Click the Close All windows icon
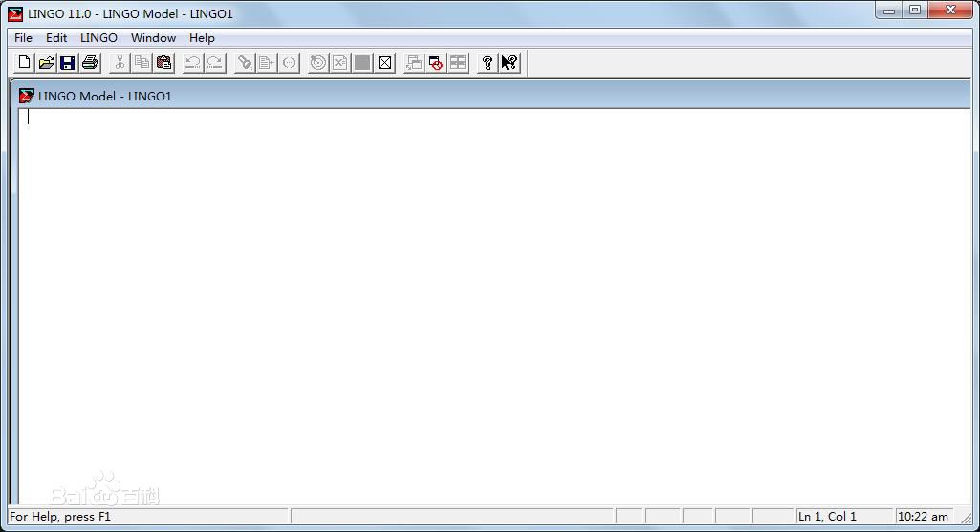Viewport: 980px width, 532px height. pos(437,63)
